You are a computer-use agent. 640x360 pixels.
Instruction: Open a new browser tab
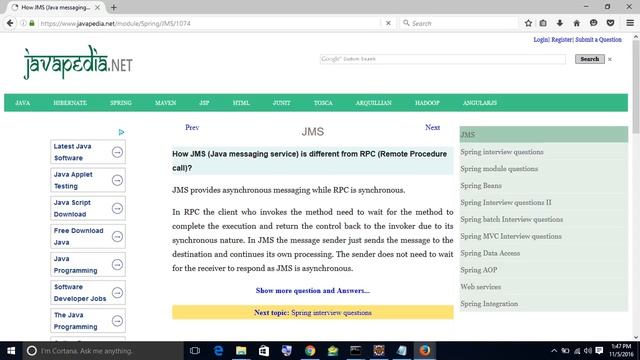point(113,7)
